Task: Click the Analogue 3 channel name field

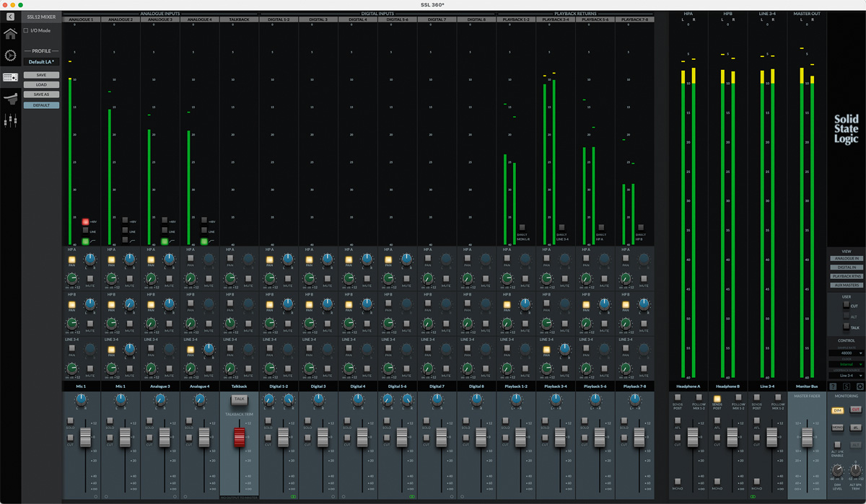Action: (160, 386)
